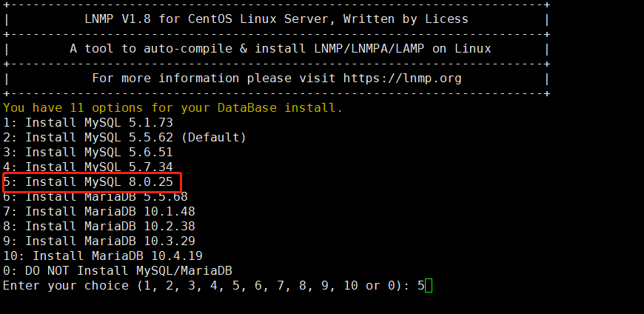Click the Install MariaDB 10.1.48 option
The height and width of the screenshot is (314, 644).
pyautogui.click(x=98, y=211)
